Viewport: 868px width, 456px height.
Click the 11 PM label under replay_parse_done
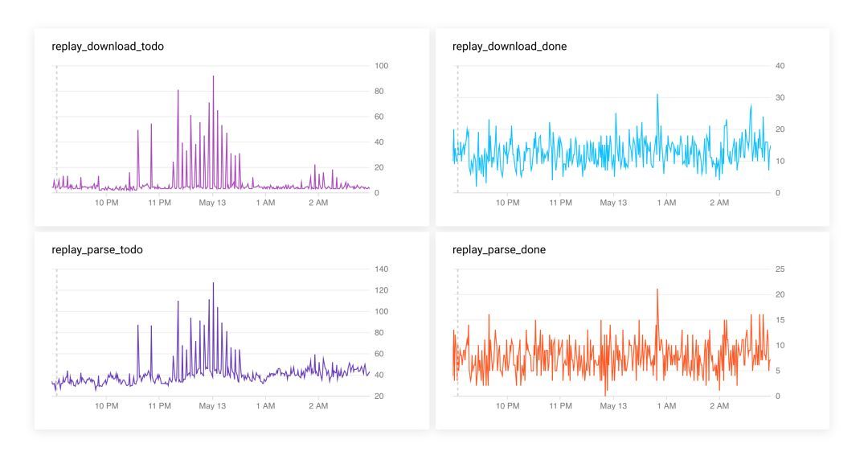561,406
